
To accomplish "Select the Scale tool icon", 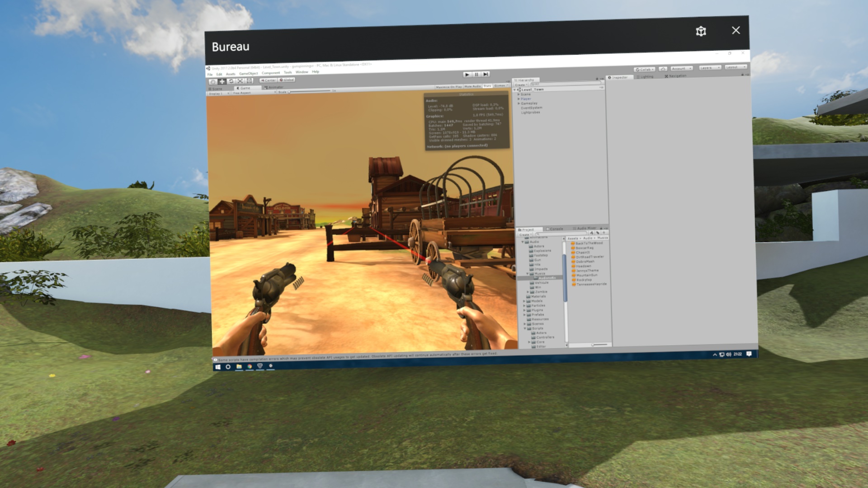I will (240, 81).
